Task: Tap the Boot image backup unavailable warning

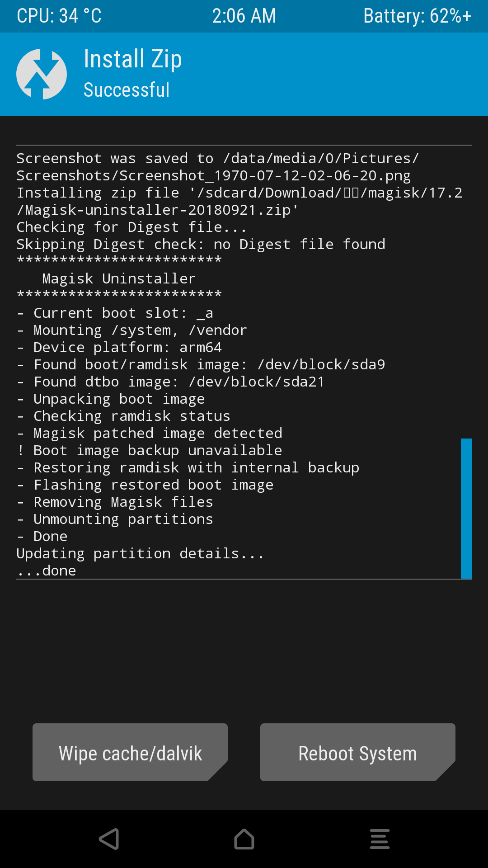Action: (149, 450)
